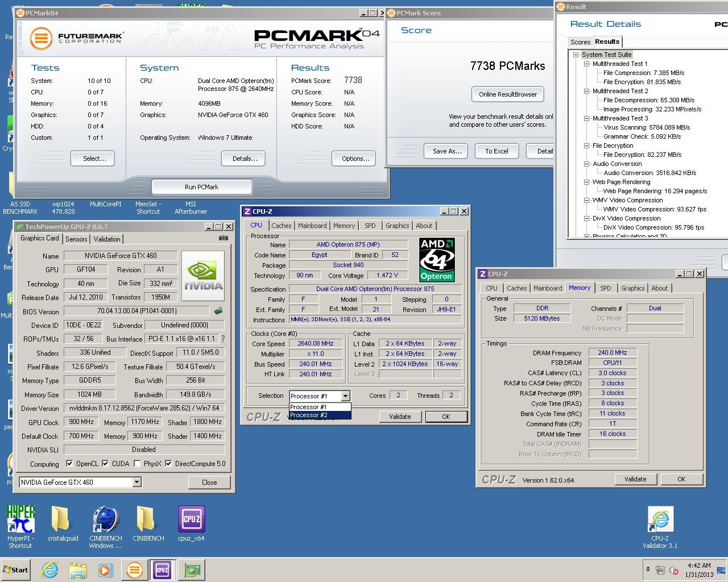Click the muted volume tray icon

click(x=674, y=570)
